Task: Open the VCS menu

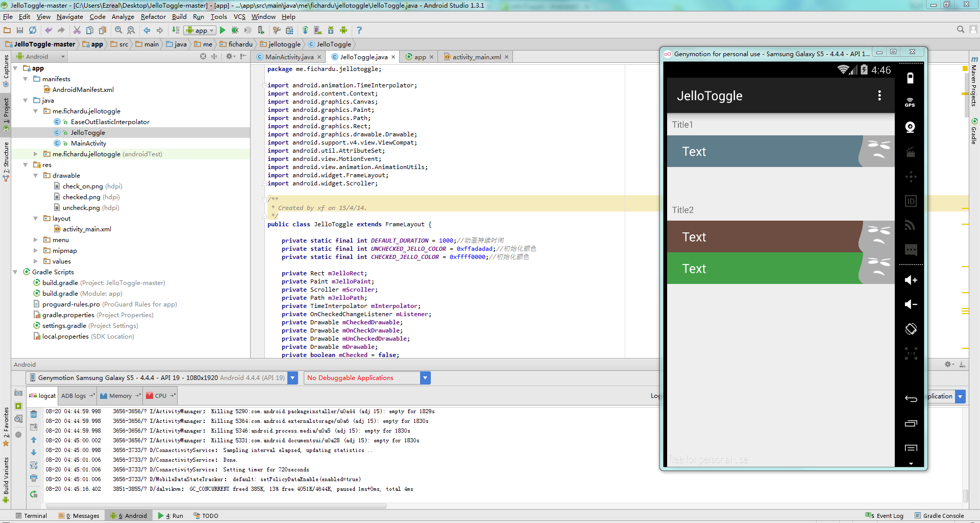Action: click(x=239, y=17)
